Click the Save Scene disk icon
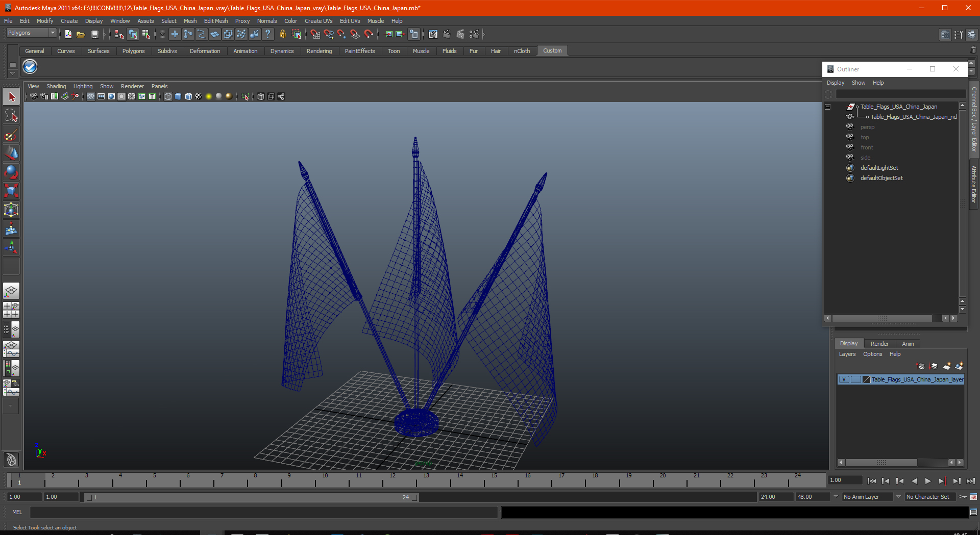This screenshot has width=980, height=535. click(94, 34)
